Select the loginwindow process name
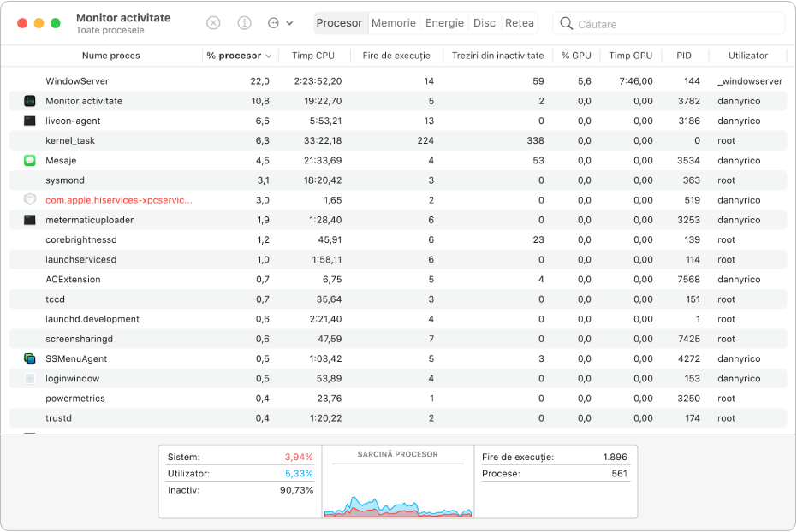The height and width of the screenshot is (532, 797). tap(72, 379)
